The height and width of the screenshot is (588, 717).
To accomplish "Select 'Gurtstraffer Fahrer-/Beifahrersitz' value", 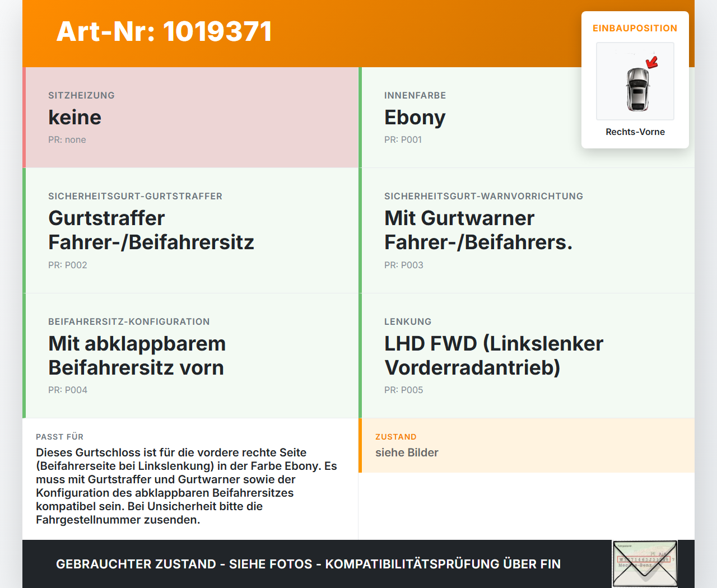I will coord(151,230).
